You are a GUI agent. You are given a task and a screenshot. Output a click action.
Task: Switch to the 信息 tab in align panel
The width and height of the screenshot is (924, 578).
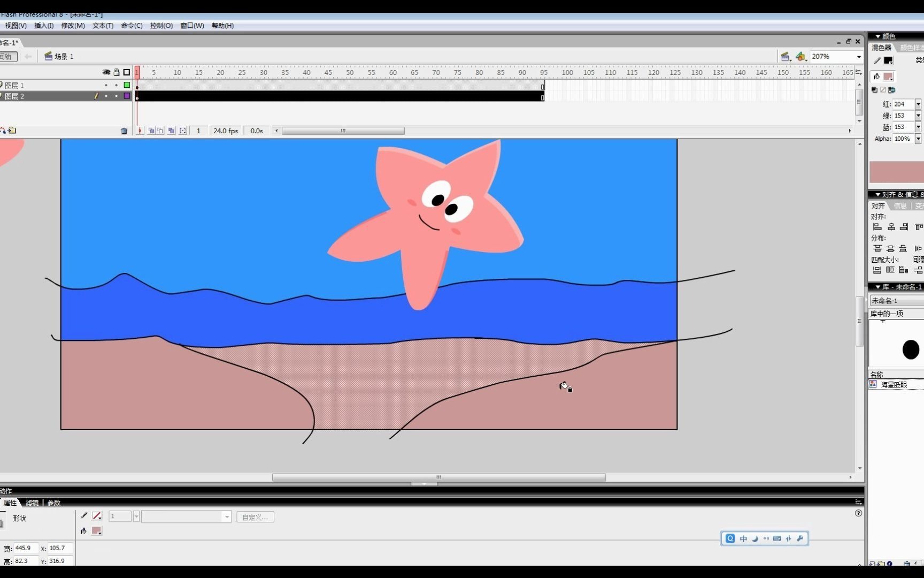click(x=900, y=206)
